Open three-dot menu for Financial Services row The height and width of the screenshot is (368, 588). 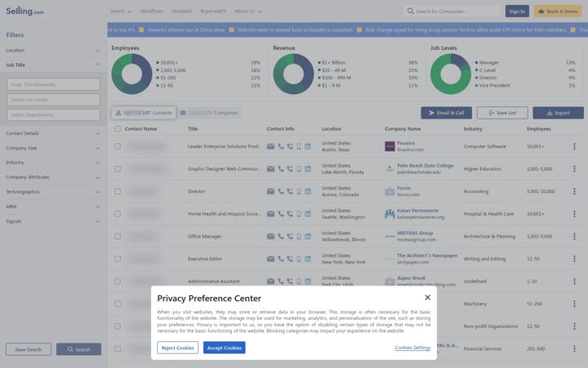coord(574,349)
